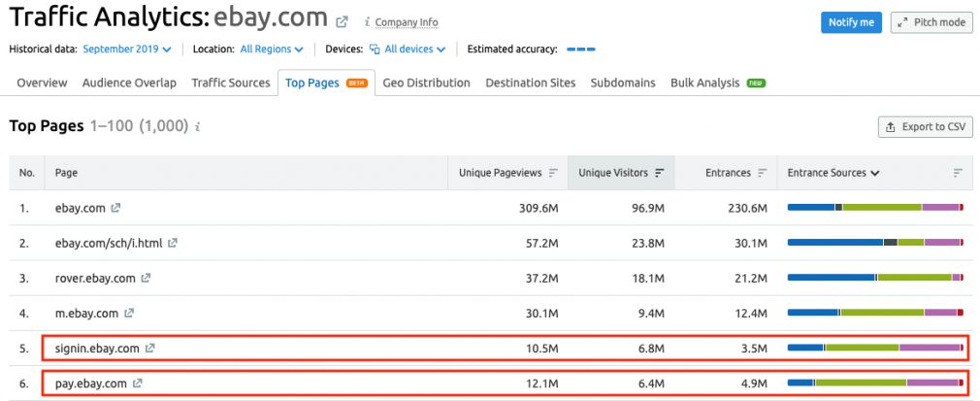The width and height of the screenshot is (980, 401).
Task: Click the entrance sources bar for pay.ebay.com
Action: click(x=875, y=383)
